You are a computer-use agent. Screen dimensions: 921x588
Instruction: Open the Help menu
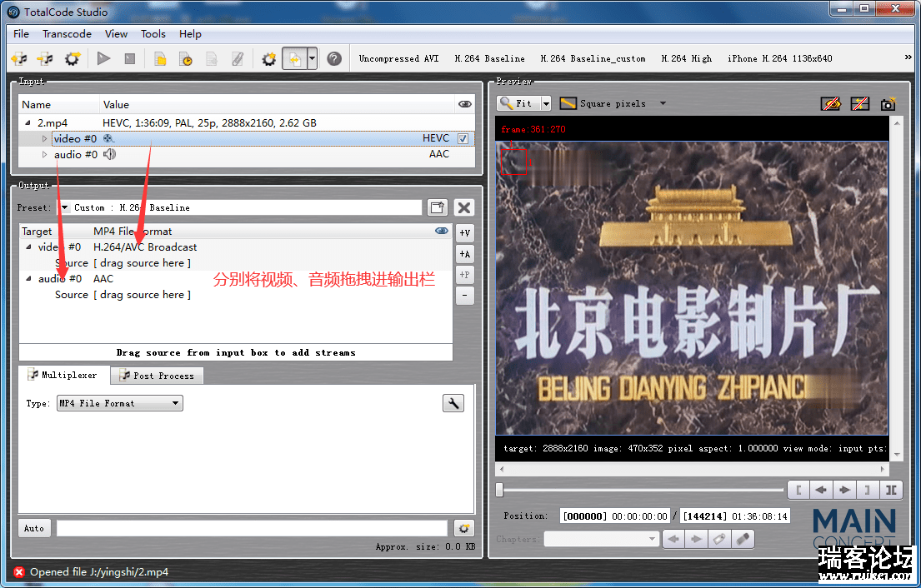(x=190, y=34)
